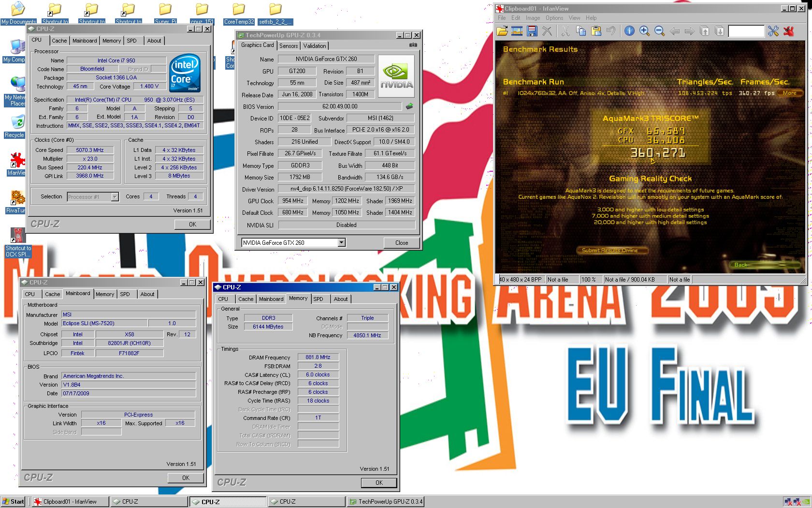Select the CoreTemp32 folder on desktop
812x508 pixels.
click(239, 13)
